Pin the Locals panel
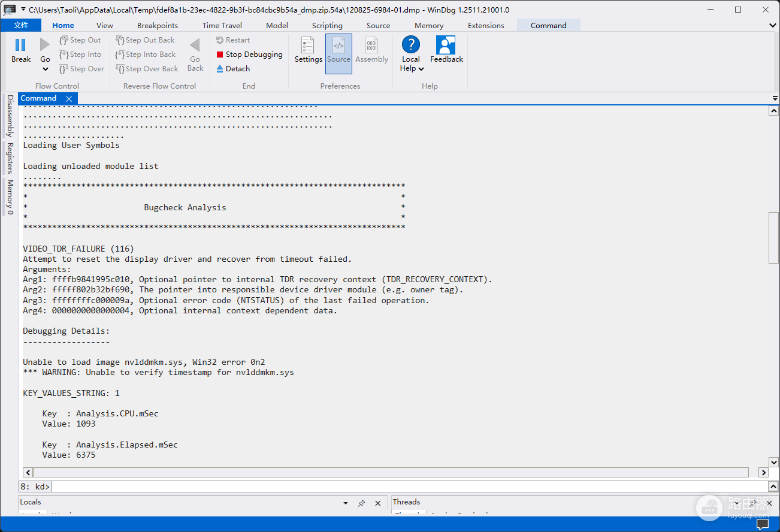The image size is (780, 532). 361,503
